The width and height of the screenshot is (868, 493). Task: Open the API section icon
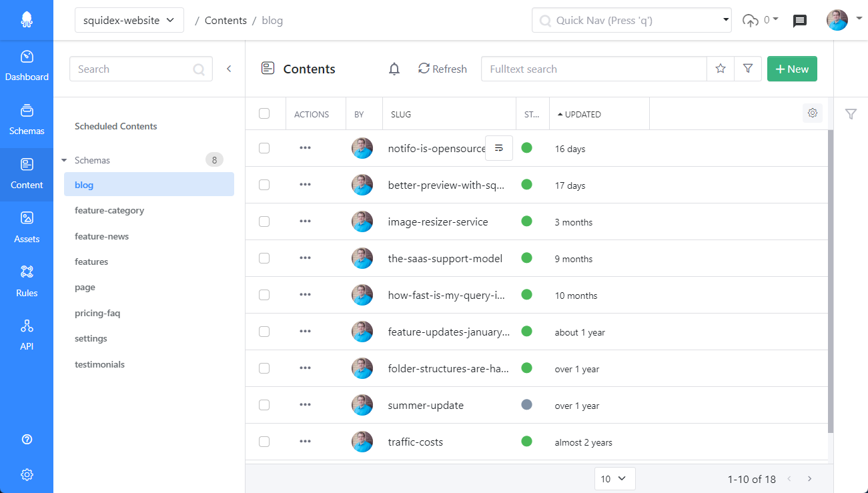point(27,334)
